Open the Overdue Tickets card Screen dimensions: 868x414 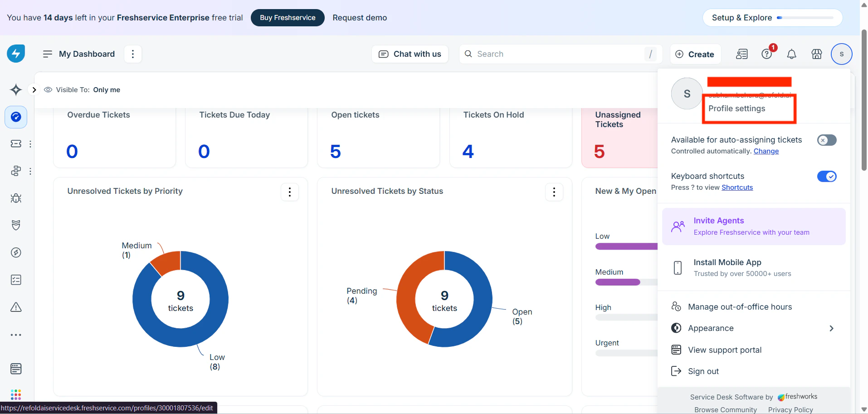pyautogui.click(x=115, y=138)
